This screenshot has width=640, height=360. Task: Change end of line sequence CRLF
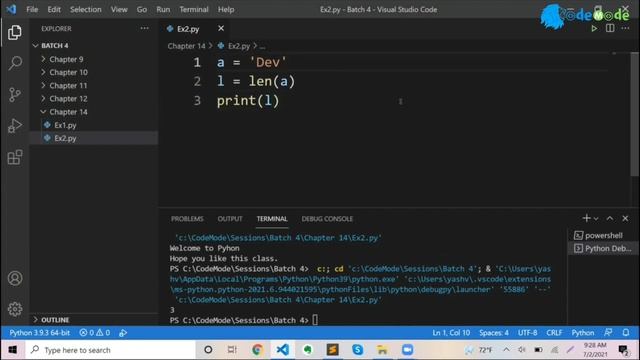coord(554,333)
